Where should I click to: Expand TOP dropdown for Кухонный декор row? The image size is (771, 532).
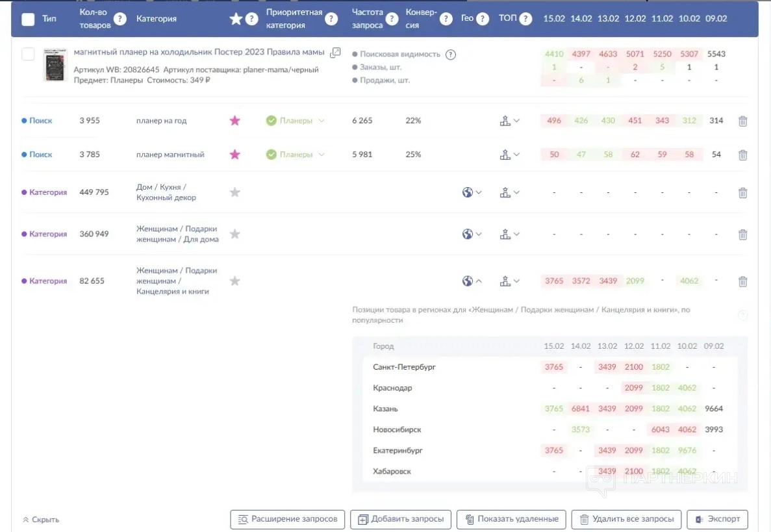pyautogui.click(x=510, y=192)
